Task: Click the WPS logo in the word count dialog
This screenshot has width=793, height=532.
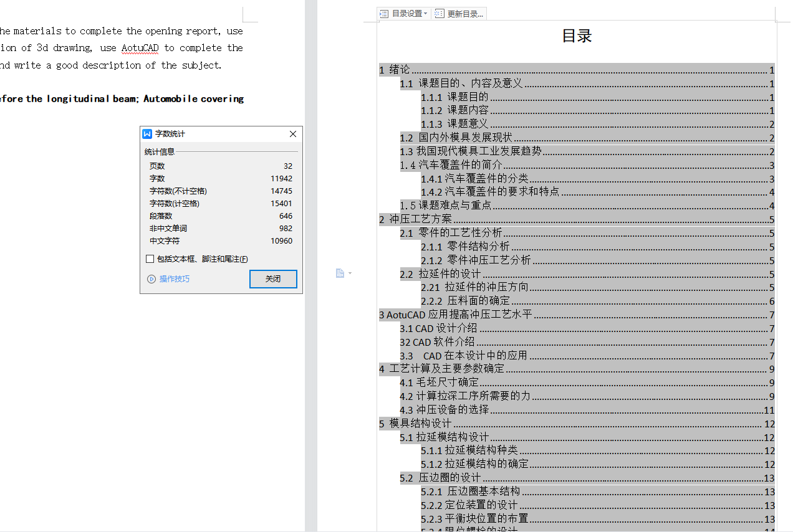Action: point(147,133)
